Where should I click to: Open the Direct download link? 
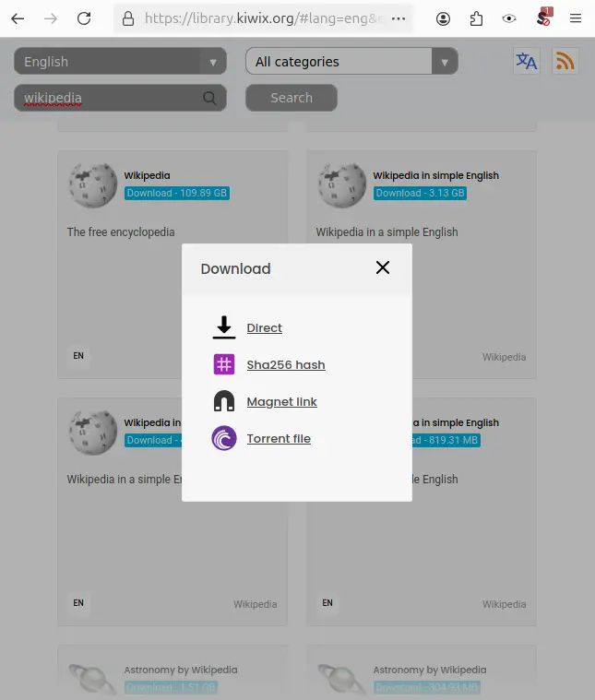pos(265,327)
